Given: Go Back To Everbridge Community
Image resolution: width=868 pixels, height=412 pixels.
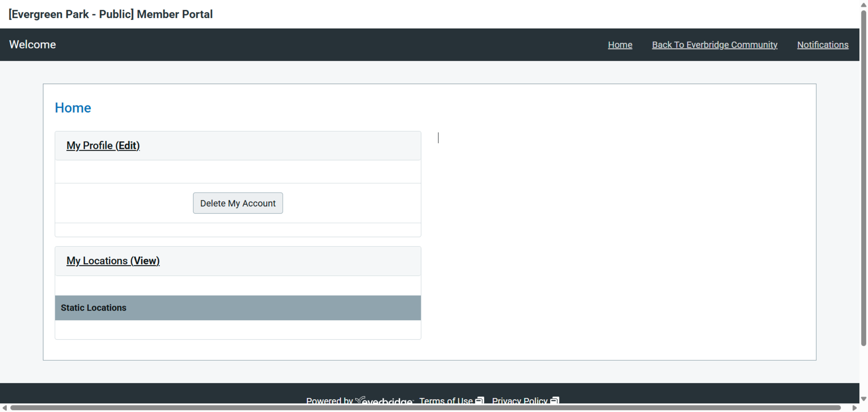Looking at the screenshot, I should tap(715, 45).
